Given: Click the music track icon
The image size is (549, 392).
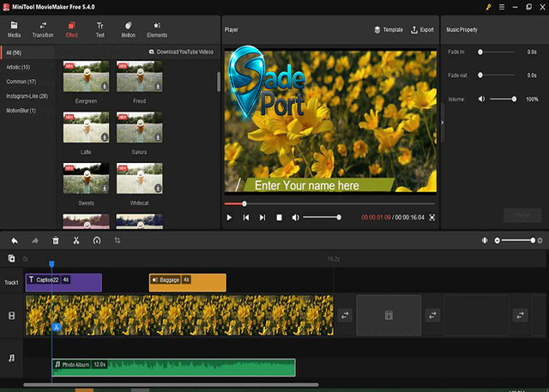Looking at the screenshot, I should [x=11, y=358].
